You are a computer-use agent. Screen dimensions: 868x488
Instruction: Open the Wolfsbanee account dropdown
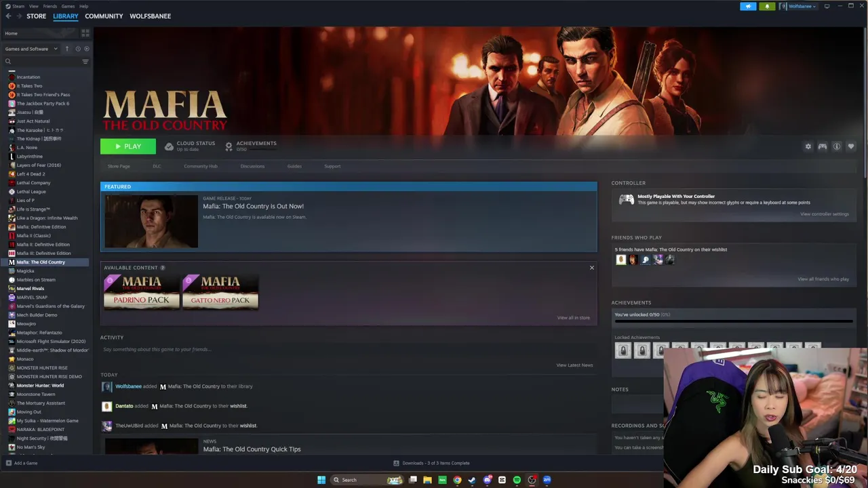tap(800, 6)
